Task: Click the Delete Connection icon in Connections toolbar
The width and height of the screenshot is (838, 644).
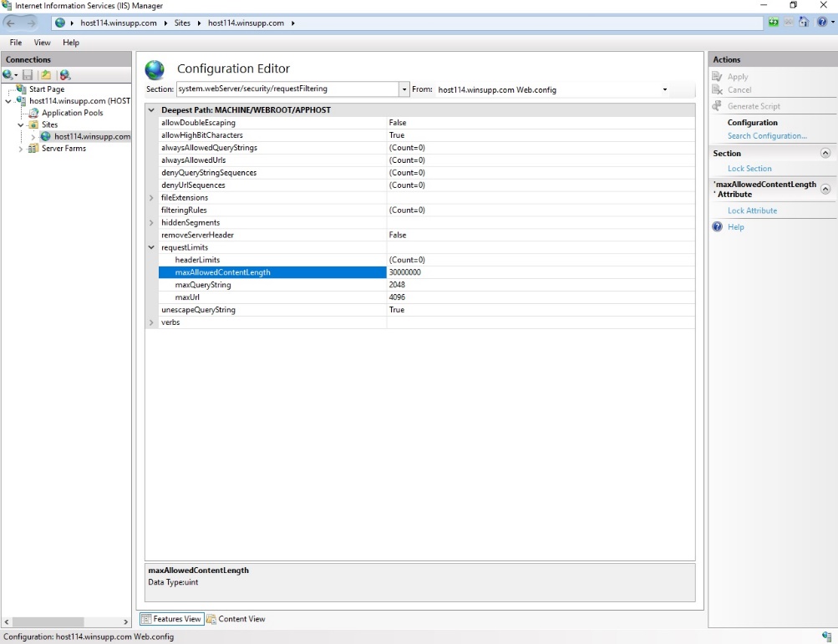Action: click(64, 75)
